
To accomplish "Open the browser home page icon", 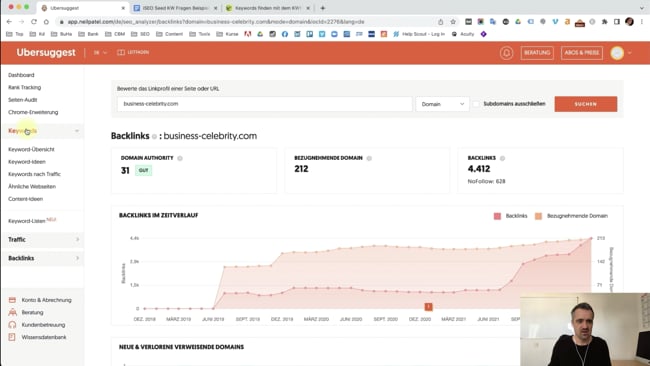I will tap(46, 22).
